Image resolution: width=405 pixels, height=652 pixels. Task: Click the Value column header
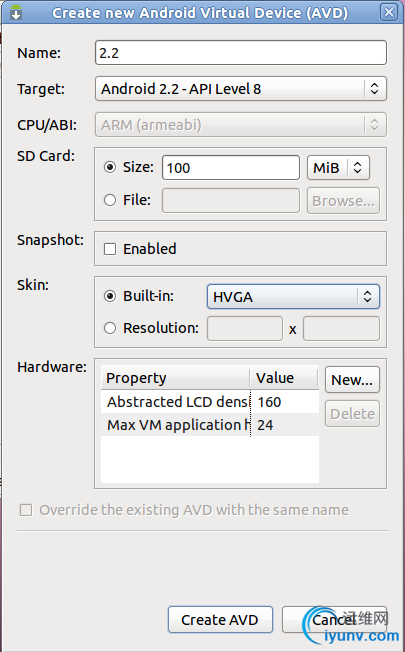pyautogui.click(x=284, y=378)
